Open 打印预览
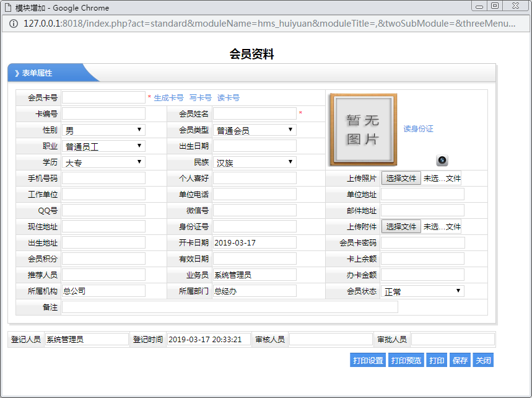Screen dimensions: 532x398 (x=406, y=361)
